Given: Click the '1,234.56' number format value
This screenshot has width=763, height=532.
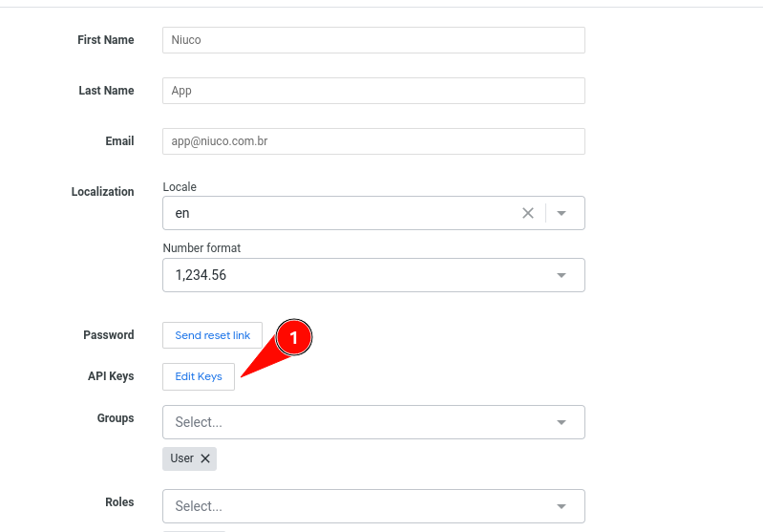Looking at the screenshot, I should tap(201, 275).
